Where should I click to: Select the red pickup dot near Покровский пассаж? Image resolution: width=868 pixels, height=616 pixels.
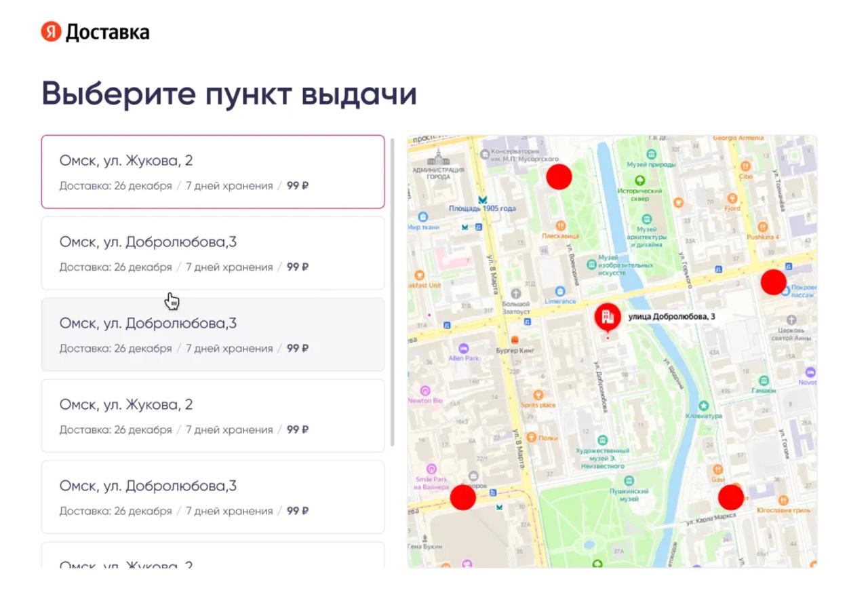click(x=773, y=282)
